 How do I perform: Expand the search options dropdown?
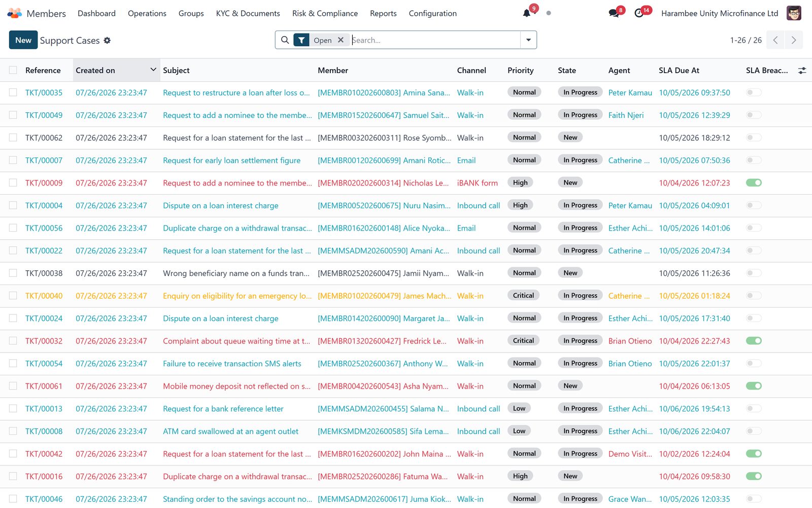point(528,40)
